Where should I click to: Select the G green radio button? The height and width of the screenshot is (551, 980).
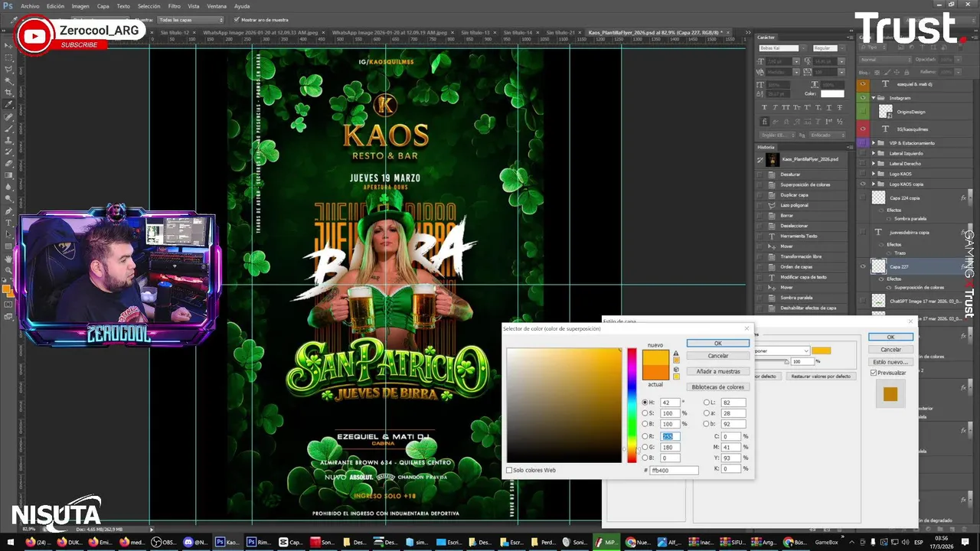point(645,447)
